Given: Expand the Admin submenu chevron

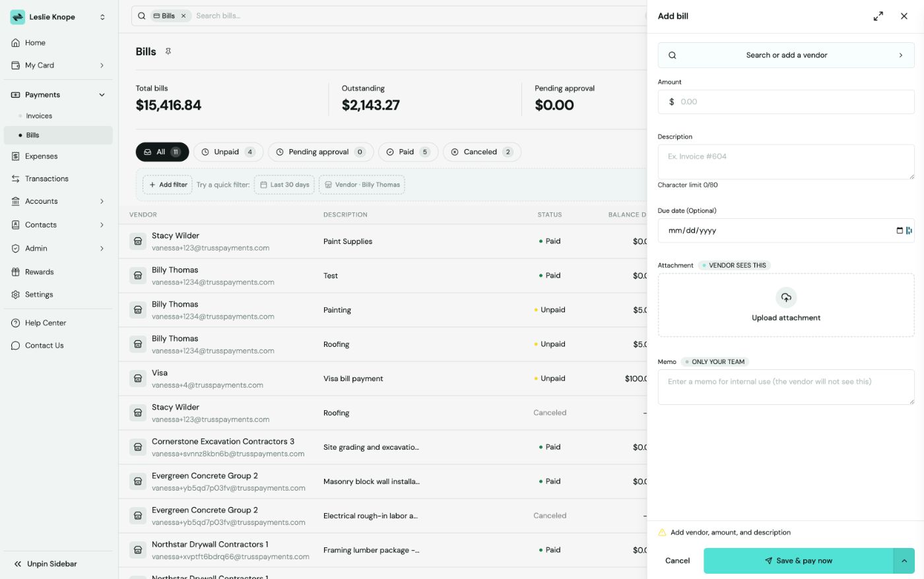Looking at the screenshot, I should click(102, 249).
